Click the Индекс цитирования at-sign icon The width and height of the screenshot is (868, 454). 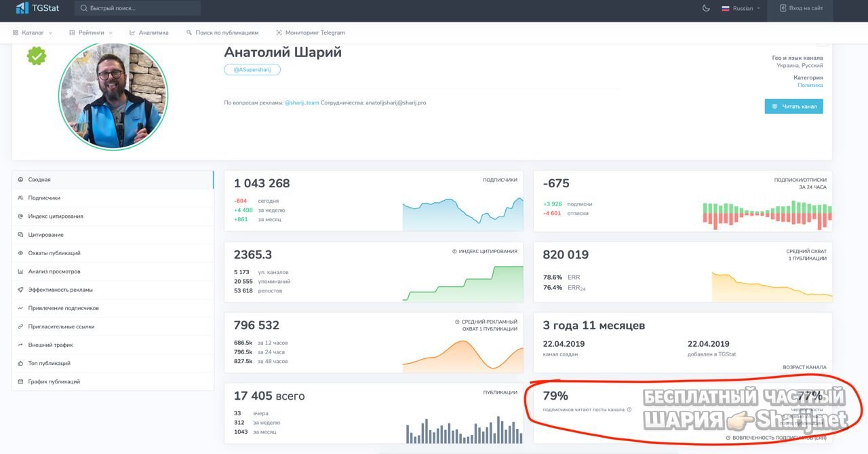20,216
